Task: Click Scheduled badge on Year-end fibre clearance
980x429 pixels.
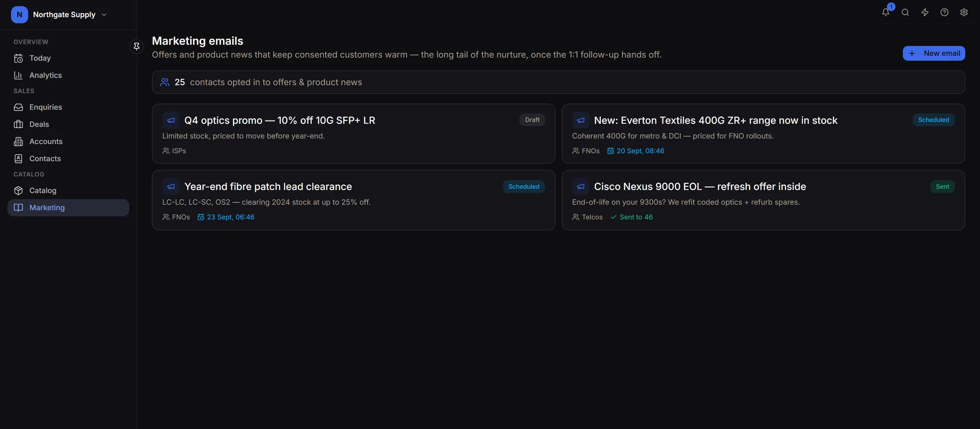Action: 523,187
